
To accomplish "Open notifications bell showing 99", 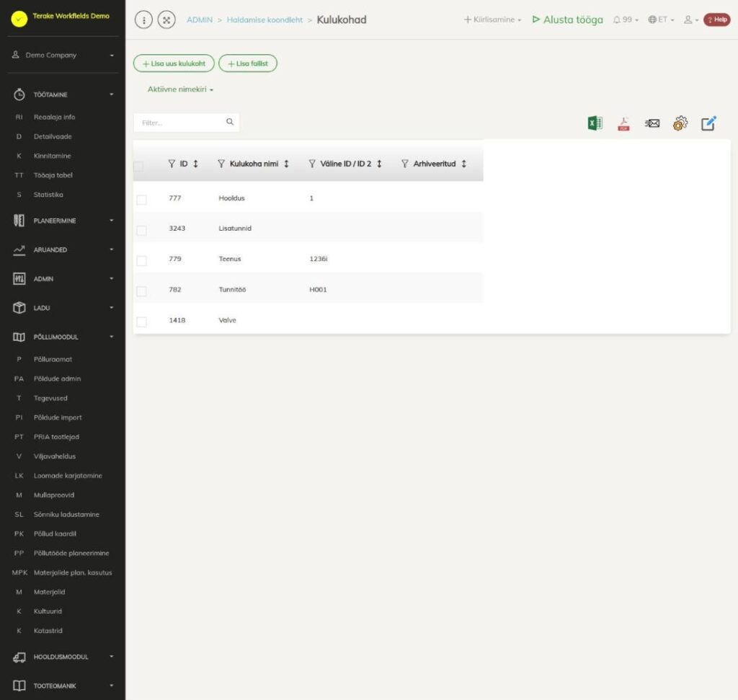I will click(626, 19).
